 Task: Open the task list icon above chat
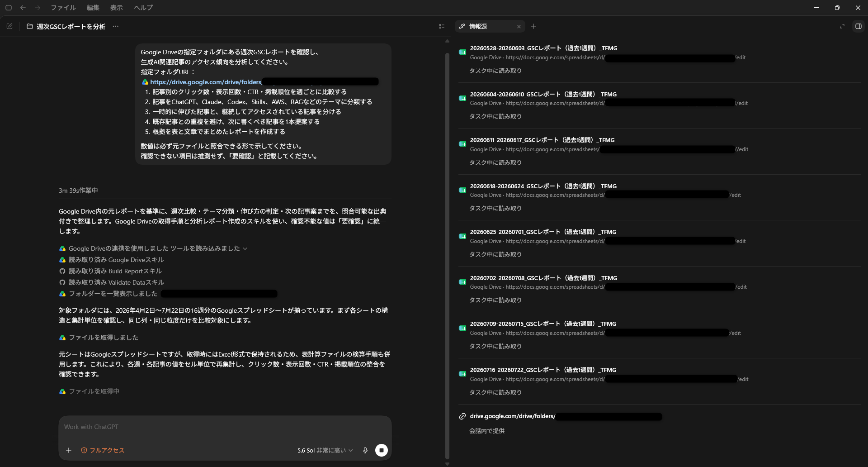pyautogui.click(x=442, y=26)
